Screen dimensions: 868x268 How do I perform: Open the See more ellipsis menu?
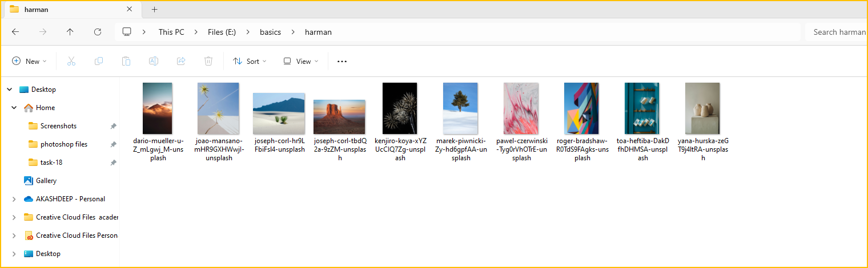pyautogui.click(x=342, y=62)
